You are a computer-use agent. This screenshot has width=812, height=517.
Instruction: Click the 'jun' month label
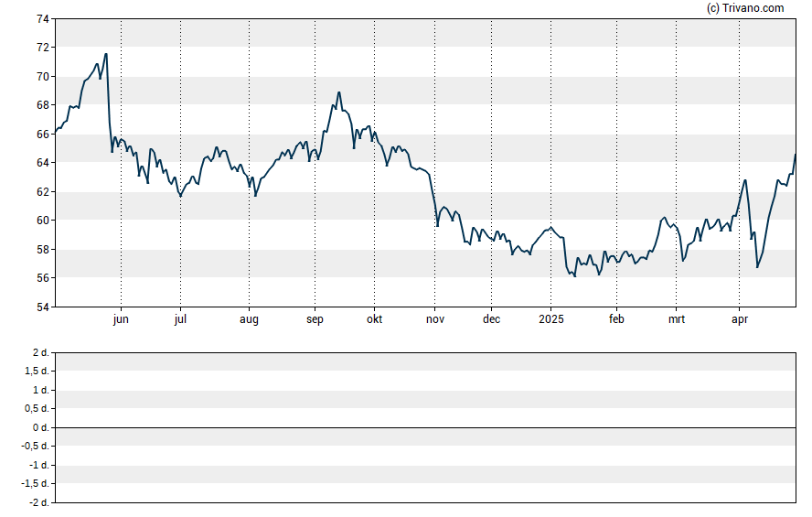(121, 319)
